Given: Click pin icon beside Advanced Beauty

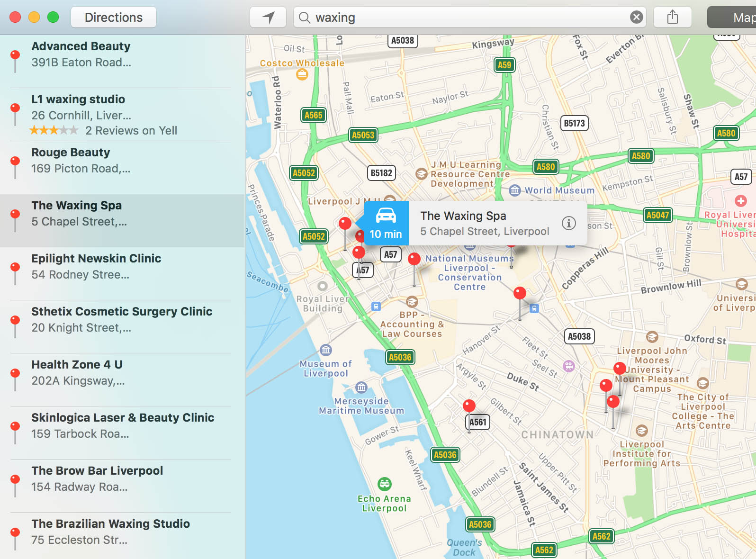Looking at the screenshot, I should pos(15,61).
